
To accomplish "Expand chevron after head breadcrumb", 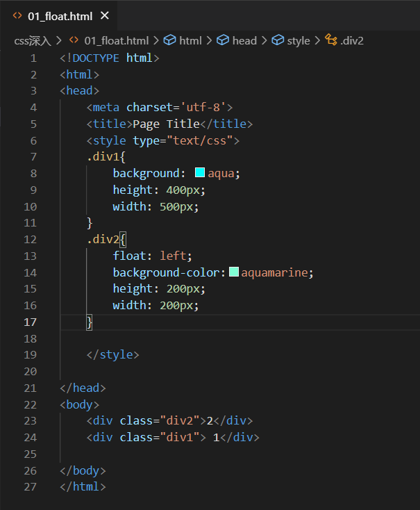I will (x=264, y=41).
